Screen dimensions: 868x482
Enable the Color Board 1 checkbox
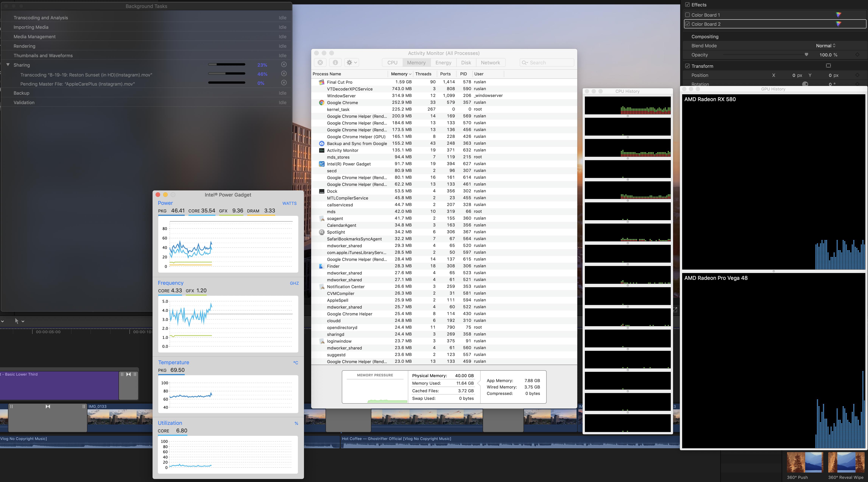click(687, 15)
